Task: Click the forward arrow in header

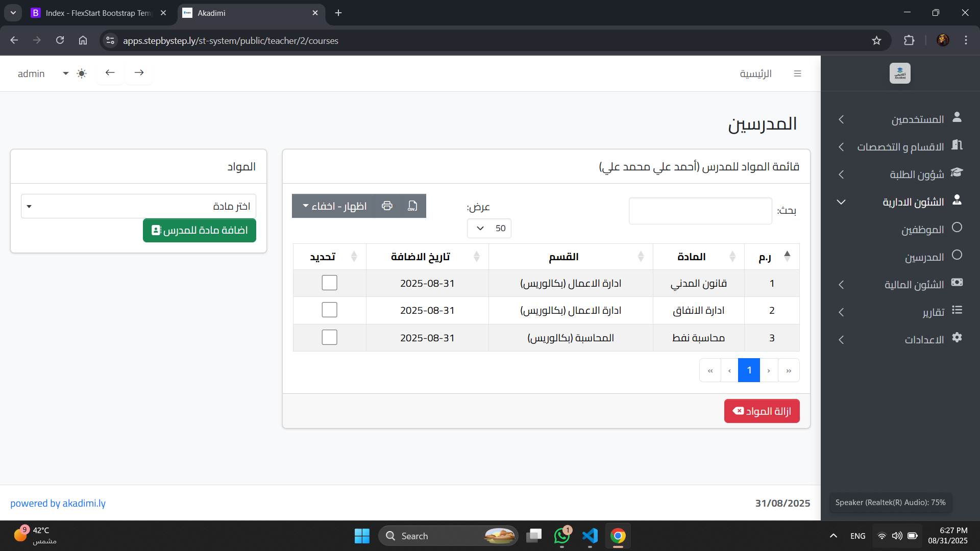Action: (x=139, y=72)
